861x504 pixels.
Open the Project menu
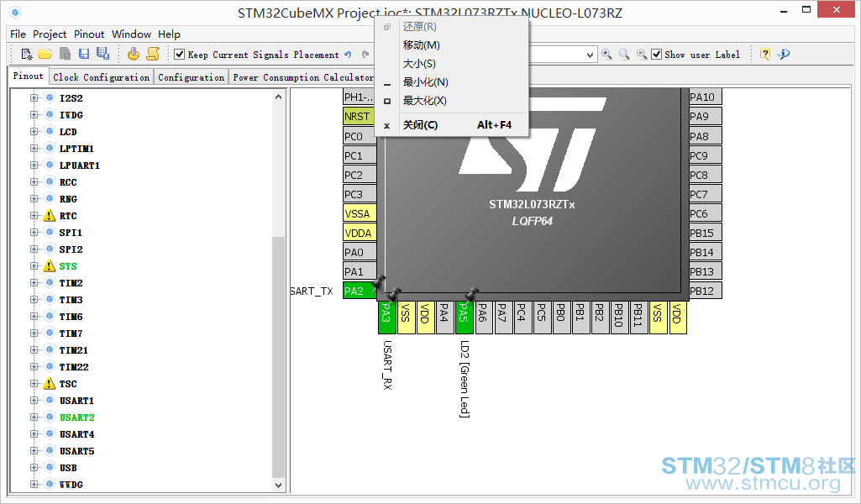point(50,34)
